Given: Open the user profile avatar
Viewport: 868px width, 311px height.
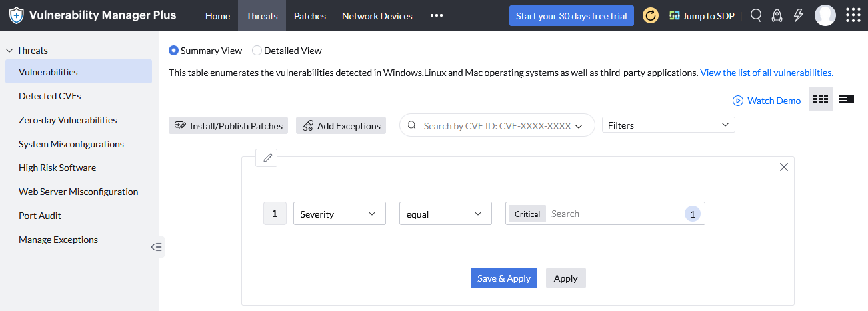Looking at the screenshot, I should pos(825,15).
